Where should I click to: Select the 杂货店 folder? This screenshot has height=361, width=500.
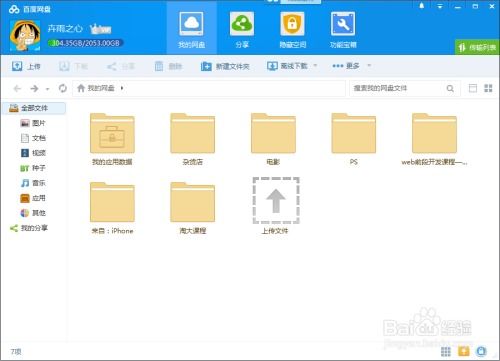click(x=193, y=139)
